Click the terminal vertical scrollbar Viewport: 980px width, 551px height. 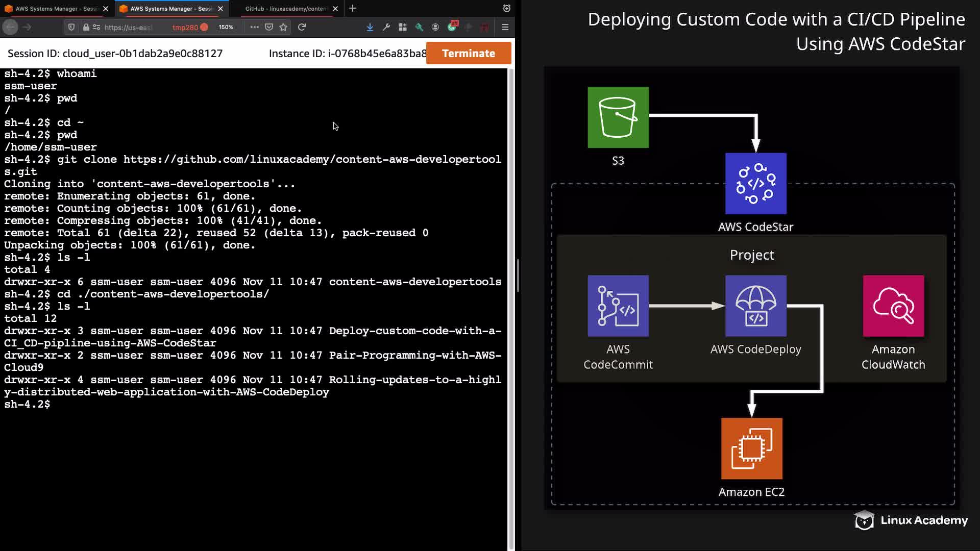(x=511, y=306)
